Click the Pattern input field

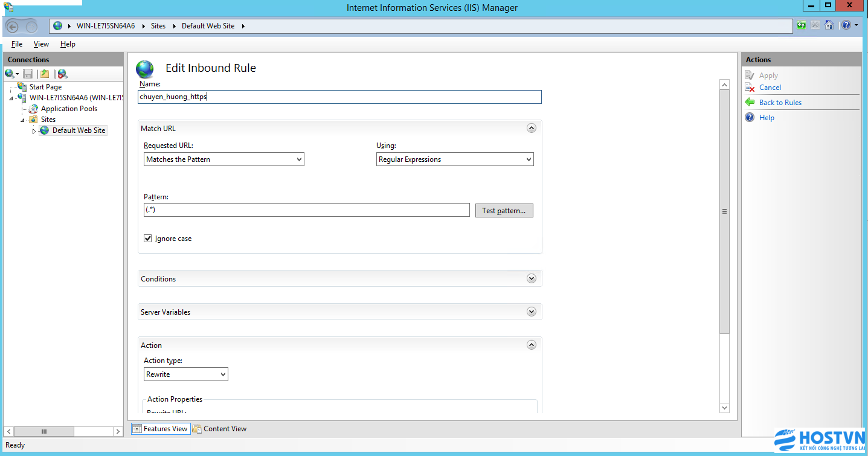(x=307, y=210)
